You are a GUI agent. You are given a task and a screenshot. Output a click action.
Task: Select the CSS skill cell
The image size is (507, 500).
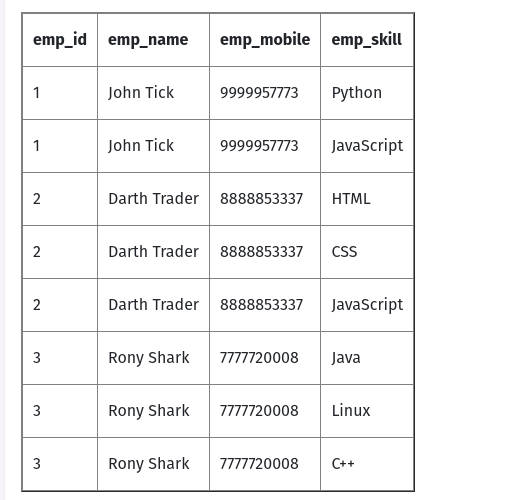367,252
